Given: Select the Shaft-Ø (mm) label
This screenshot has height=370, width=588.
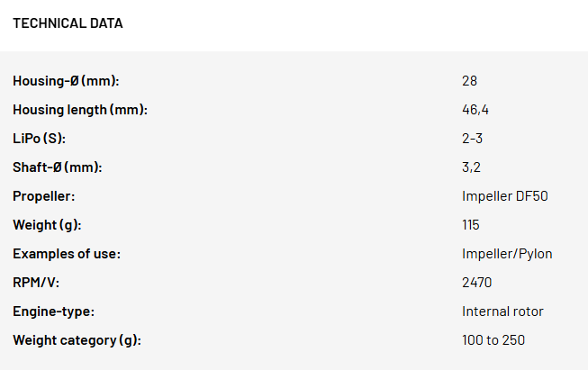Looking at the screenshot, I should coord(58,167).
